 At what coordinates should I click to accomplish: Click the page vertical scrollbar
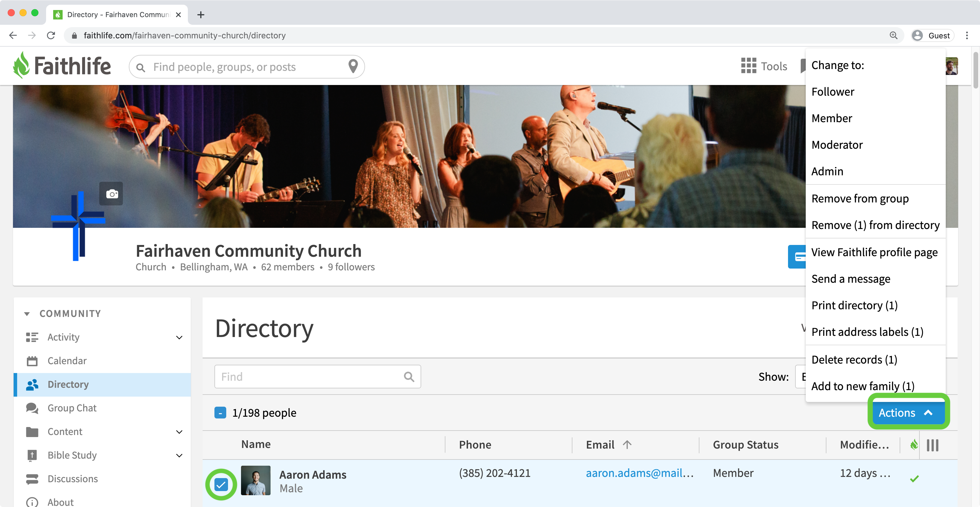[x=976, y=70]
